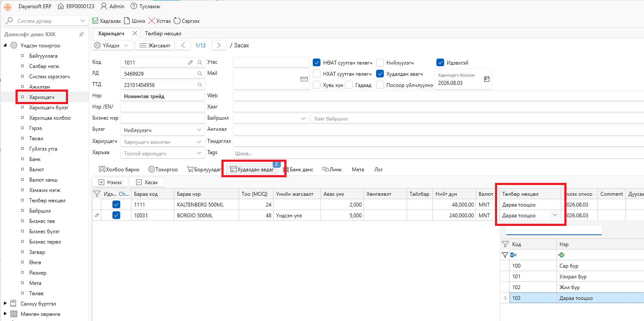Click the home icon beside ERP0000123
This screenshot has width=644, height=321.
click(x=60, y=6)
